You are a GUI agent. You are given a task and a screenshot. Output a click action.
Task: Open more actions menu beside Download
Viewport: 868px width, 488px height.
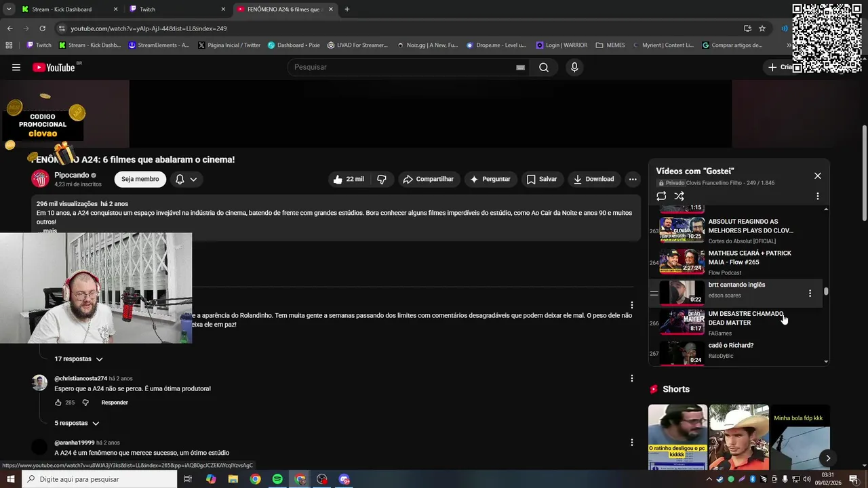633,179
